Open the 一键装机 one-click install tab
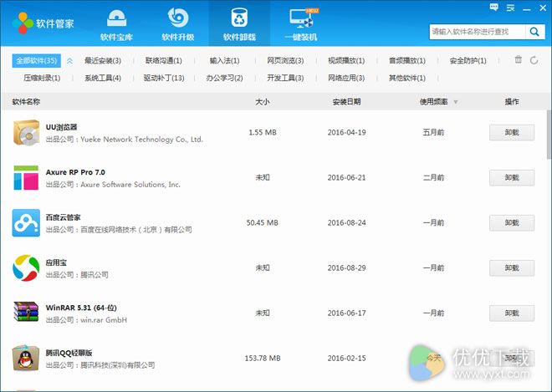 pos(301,24)
